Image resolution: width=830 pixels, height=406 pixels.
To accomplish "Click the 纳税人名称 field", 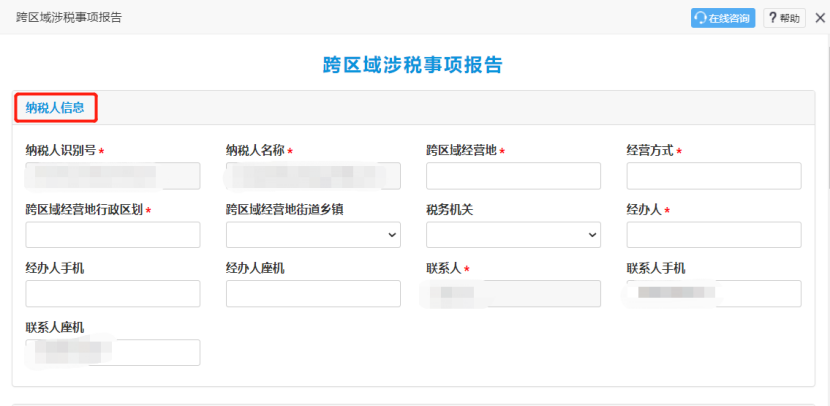I will pyautogui.click(x=313, y=176).
